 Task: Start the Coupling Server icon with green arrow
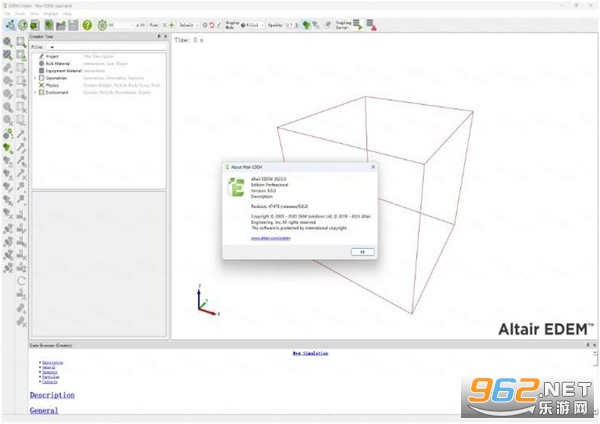tap(357, 25)
